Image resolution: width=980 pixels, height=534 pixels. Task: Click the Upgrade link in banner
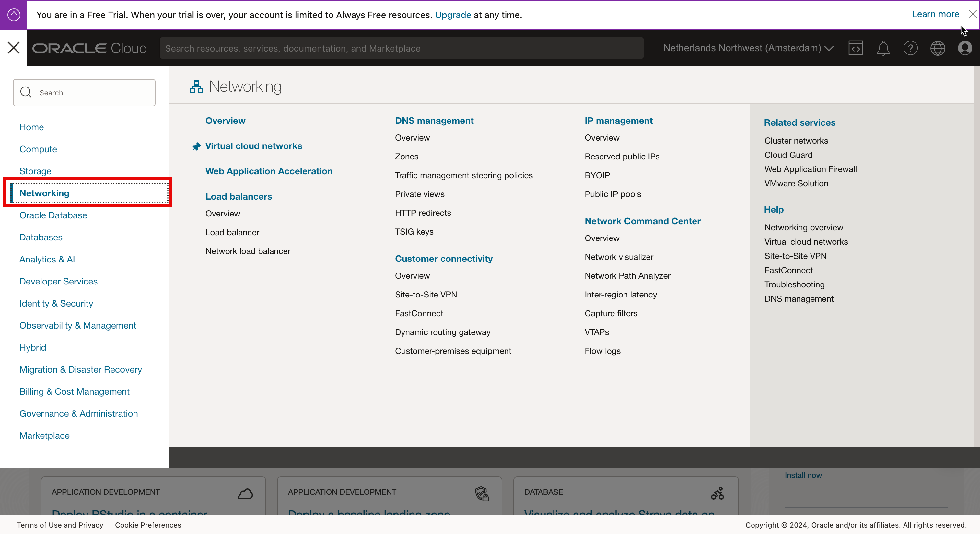point(453,15)
